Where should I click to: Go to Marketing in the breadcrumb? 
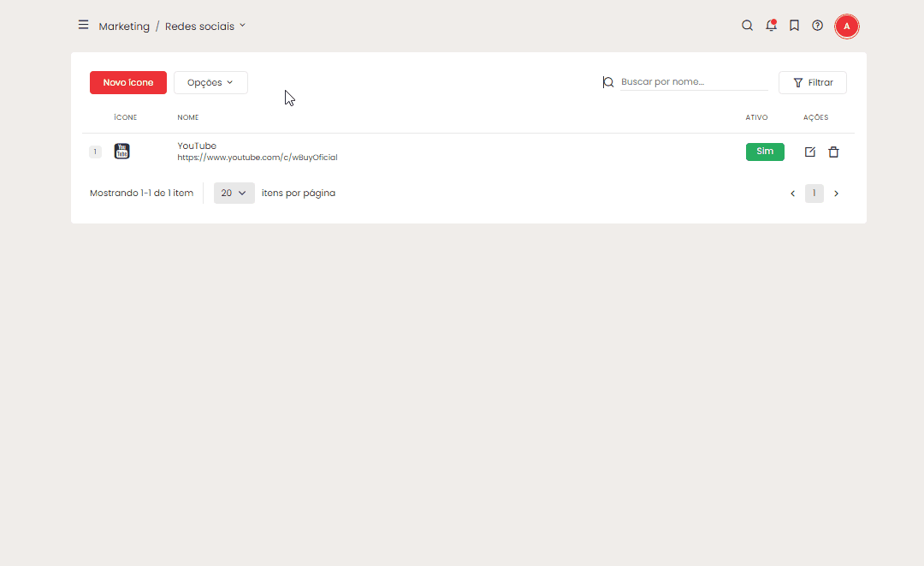(x=124, y=27)
